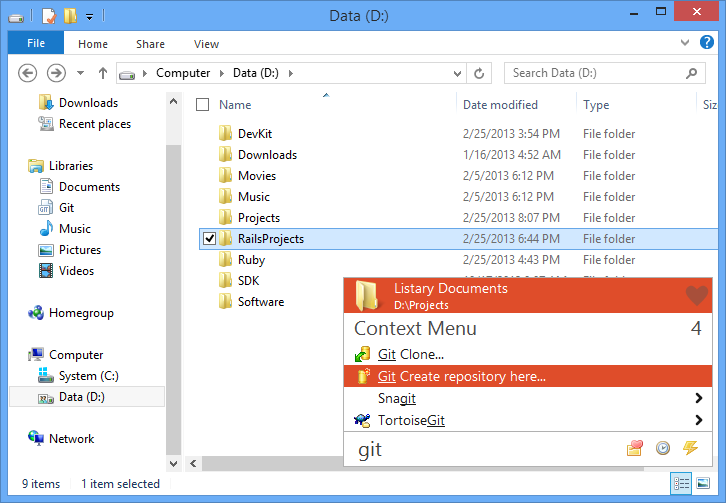Open the Pictures library
726x503 pixels.
pos(69,250)
